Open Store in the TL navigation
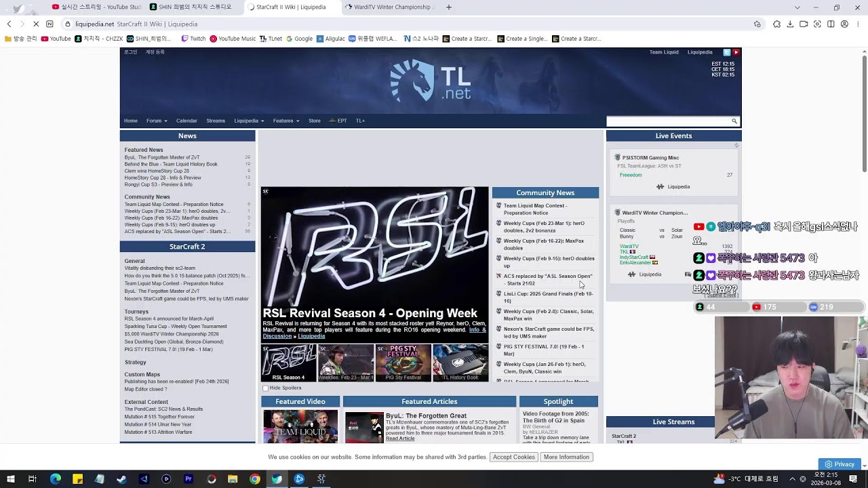The width and height of the screenshot is (868, 488). (x=315, y=121)
